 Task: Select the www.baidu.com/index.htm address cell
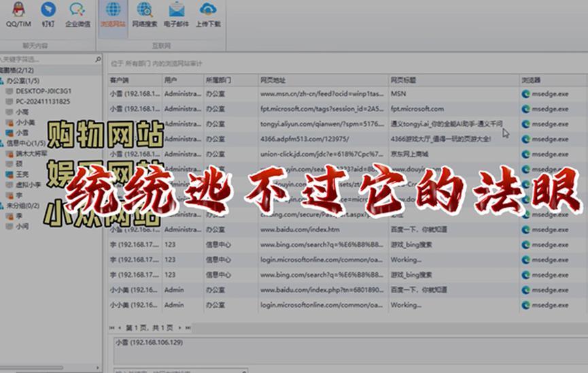click(x=324, y=229)
